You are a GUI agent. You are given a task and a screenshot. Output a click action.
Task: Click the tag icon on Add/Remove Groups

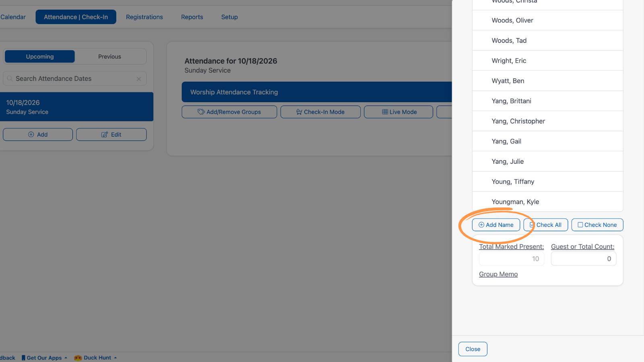point(201,112)
